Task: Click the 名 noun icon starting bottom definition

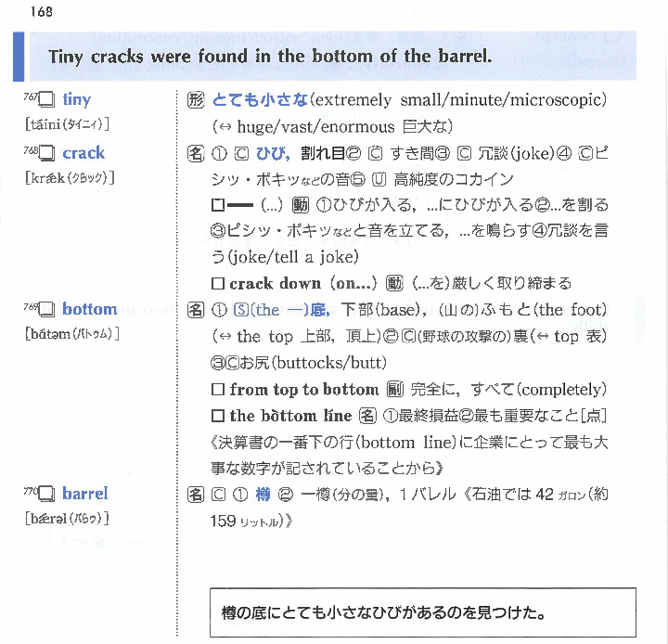Action: [x=195, y=310]
